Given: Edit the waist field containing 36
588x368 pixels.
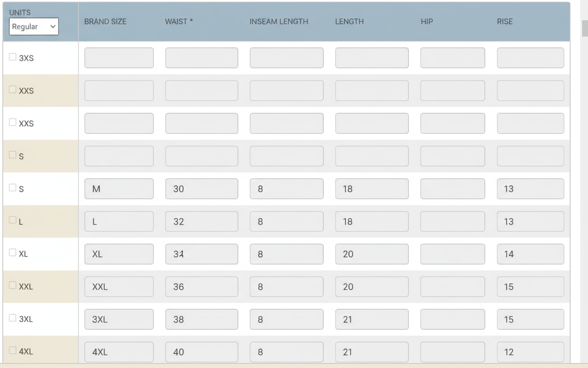Looking at the screenshot, I should tap(202, 287).
